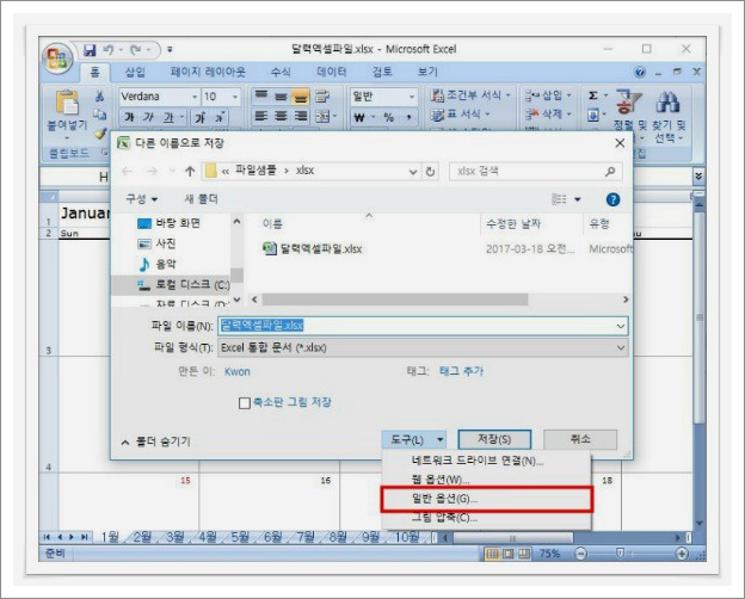Click the 태그 추가 link
The image size is (745, 599).
(x=461, y=371)
